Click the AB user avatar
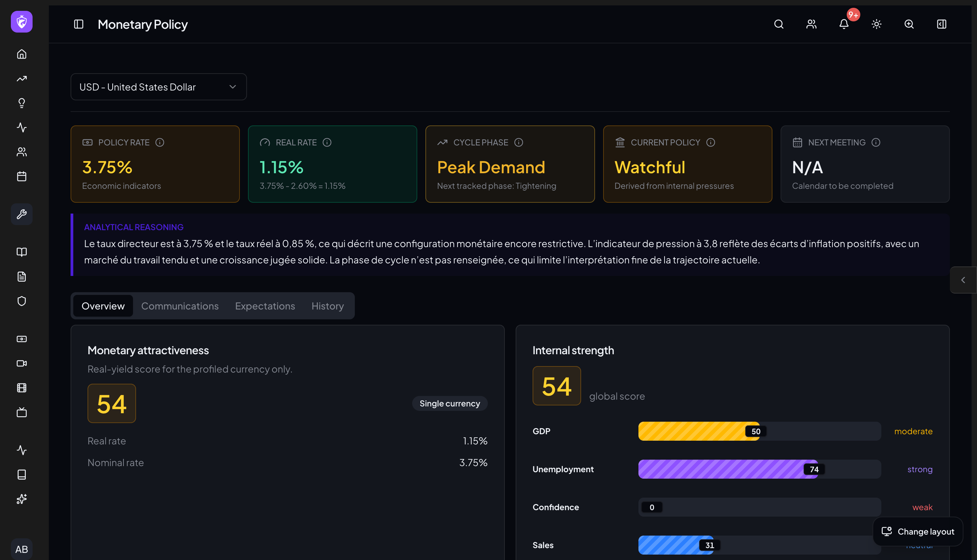This screenshot has height=560, width=977. 22,549
